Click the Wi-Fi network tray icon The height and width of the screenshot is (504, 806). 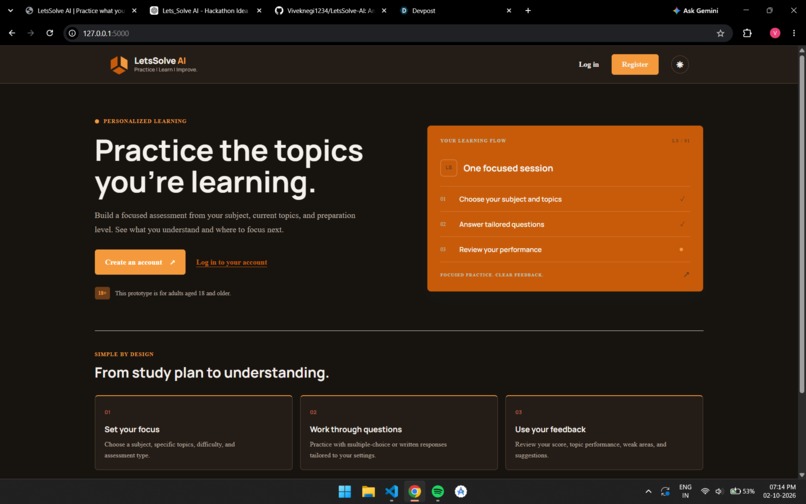click(705, 492)
